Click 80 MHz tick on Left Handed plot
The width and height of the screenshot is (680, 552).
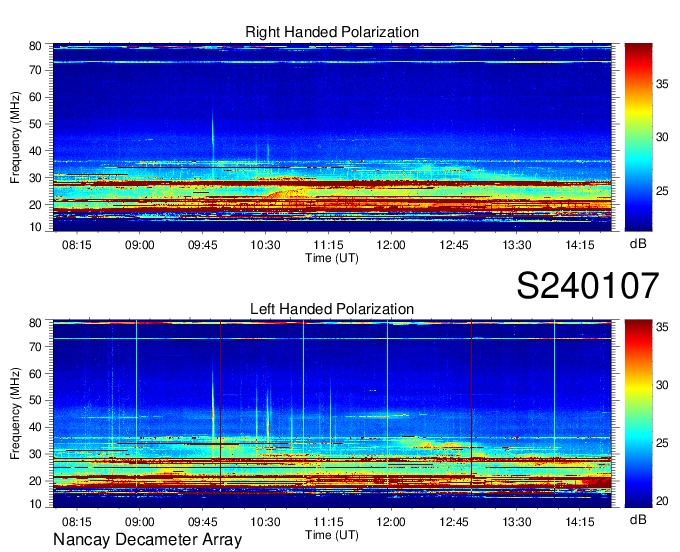point(35,323)
